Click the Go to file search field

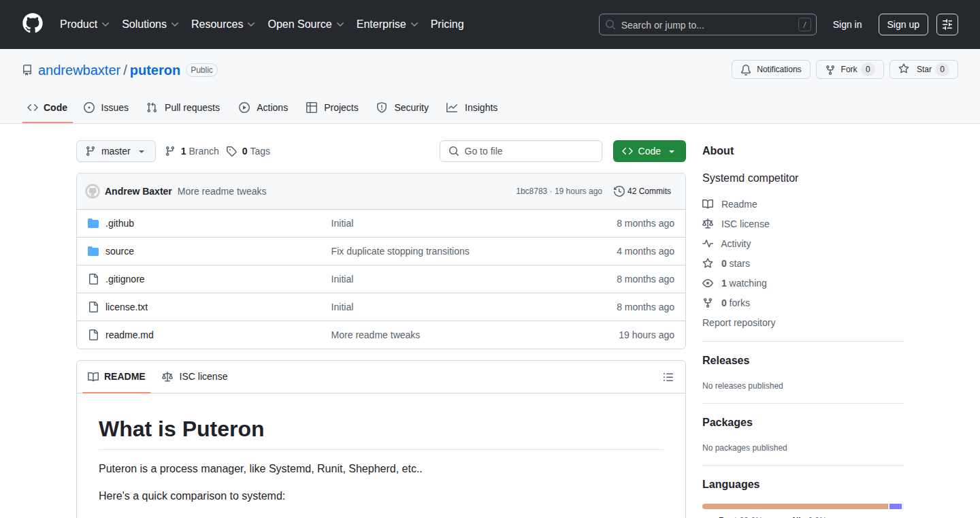[x=521, y=151]
